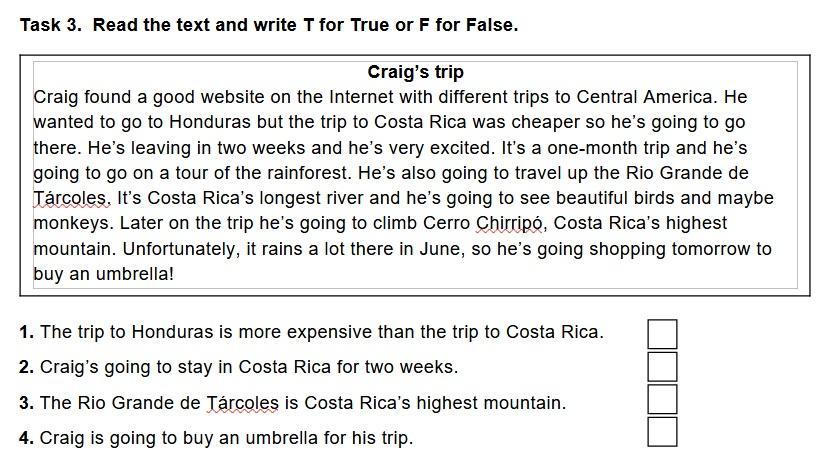Click the answer box for statement 2

point(662,367)
